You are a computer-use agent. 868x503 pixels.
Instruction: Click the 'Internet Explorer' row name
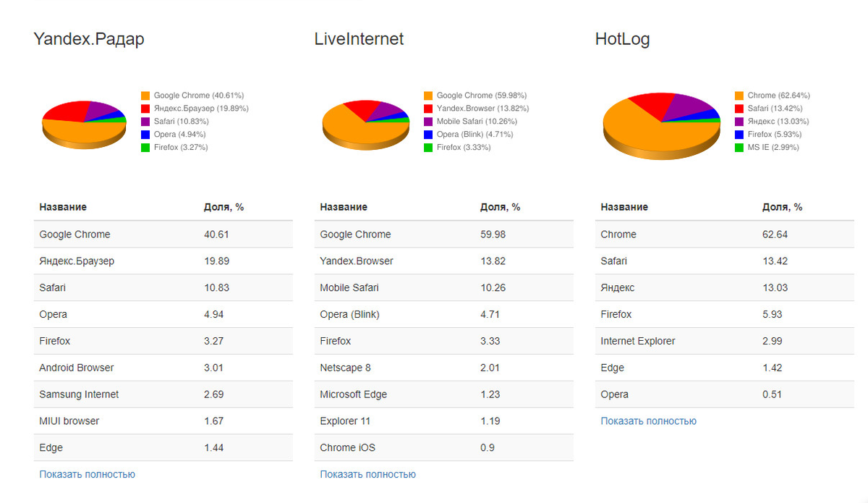638,341
